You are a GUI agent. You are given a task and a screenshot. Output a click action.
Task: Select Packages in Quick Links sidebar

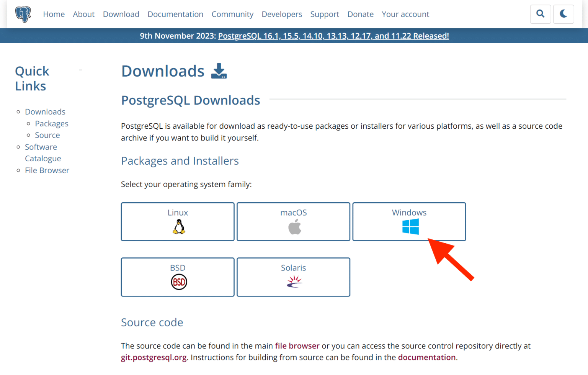click(52, 124)
